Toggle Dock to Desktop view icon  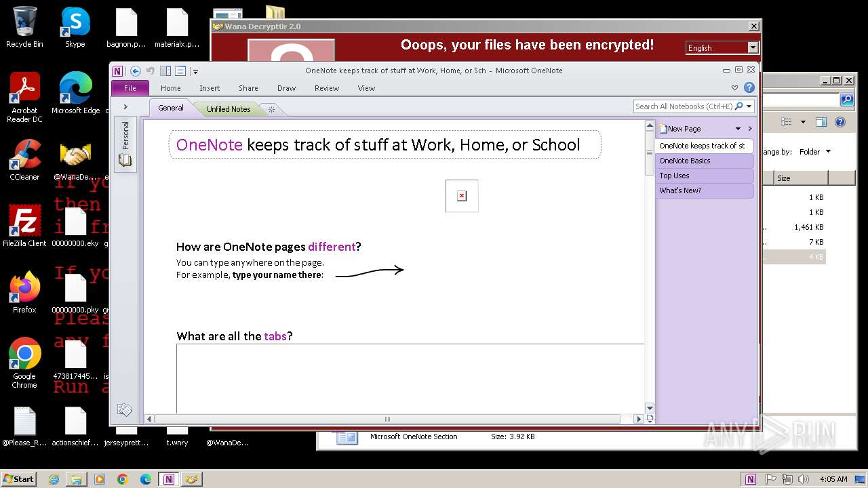tap(165, 70)
